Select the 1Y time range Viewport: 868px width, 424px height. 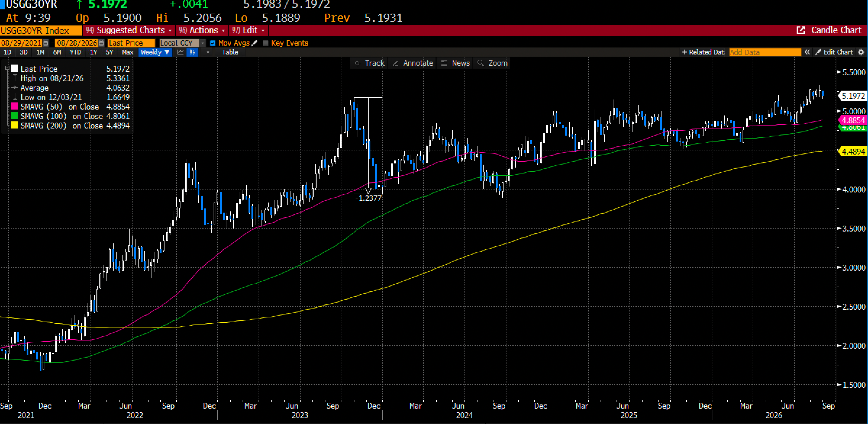click(93, 52)
